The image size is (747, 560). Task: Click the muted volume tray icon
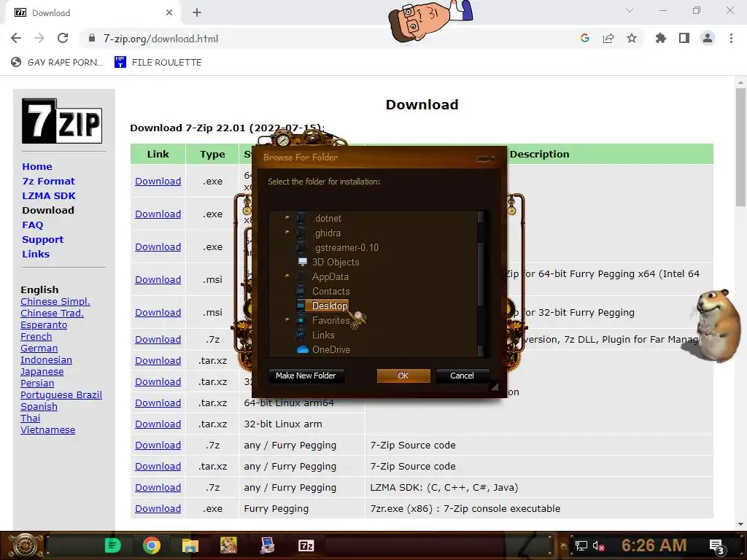click(x=598, y=545)
